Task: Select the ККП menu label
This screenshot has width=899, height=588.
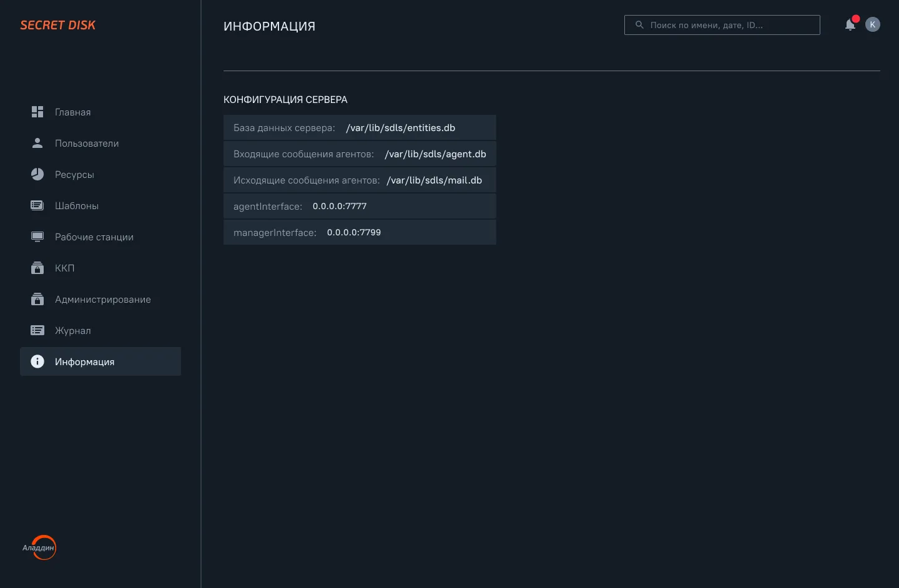Action: click(64, 268)
